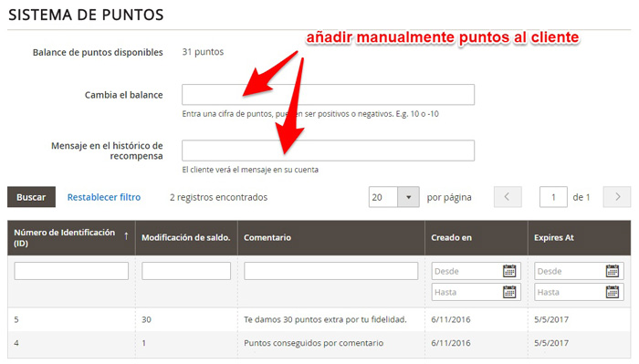639x364 pixels.
Task: Click the Buscar button
Action: click(31, 197)
